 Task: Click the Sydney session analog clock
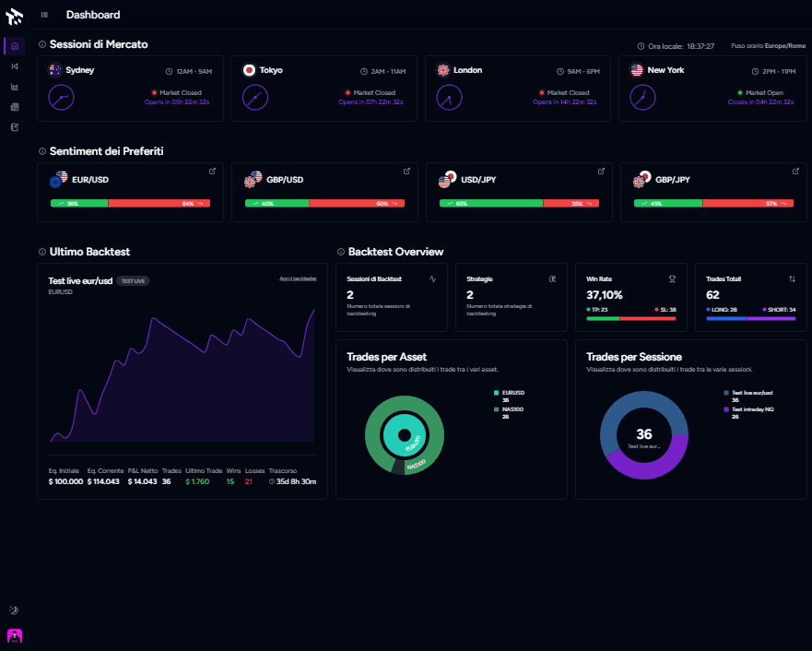coord(61,98)
